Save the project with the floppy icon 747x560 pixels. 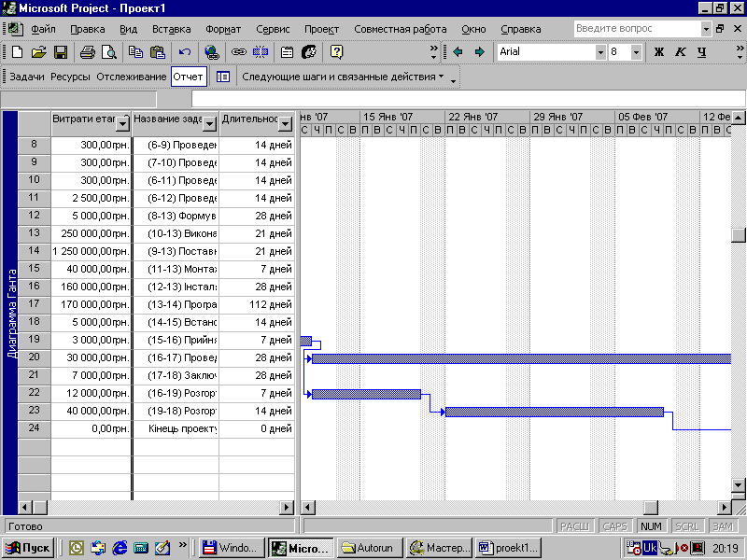coord(61,52)
